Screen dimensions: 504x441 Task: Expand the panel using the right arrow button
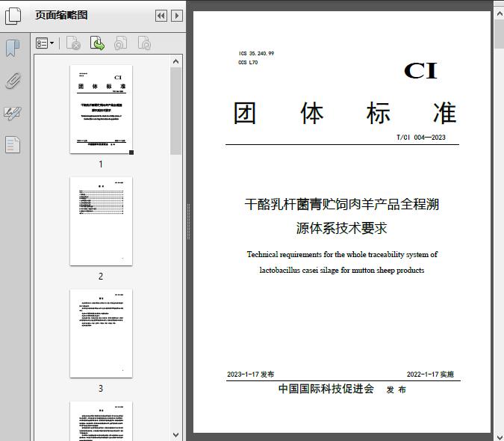(176, 16)
